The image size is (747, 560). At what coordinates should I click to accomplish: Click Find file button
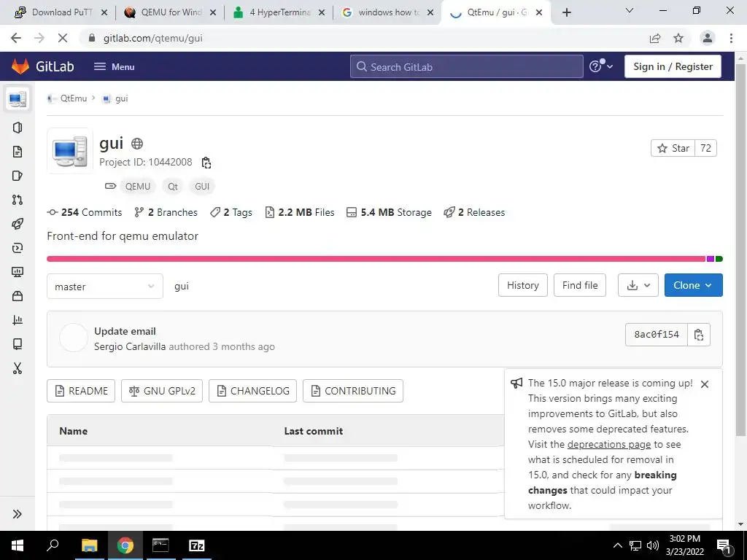580,285
